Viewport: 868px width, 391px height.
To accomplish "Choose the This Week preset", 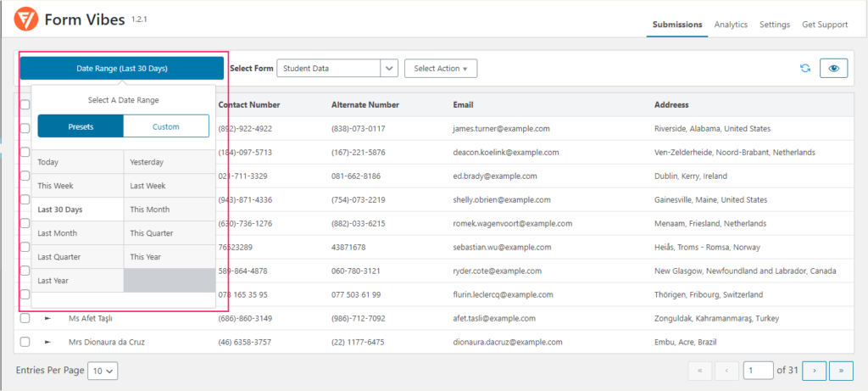I will click(x=77, y=186).
